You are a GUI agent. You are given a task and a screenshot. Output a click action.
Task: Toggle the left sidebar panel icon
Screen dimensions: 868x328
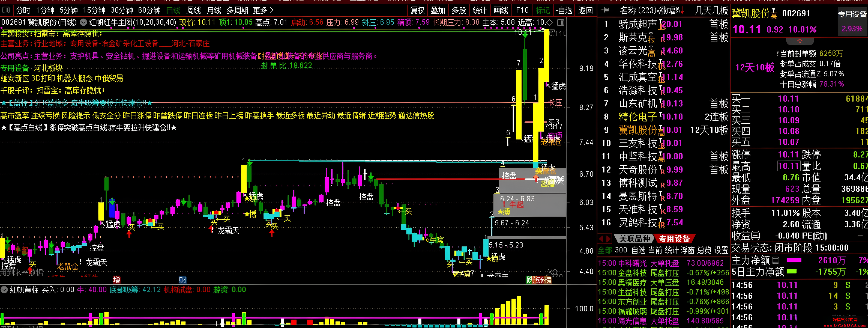pos(6,10)
